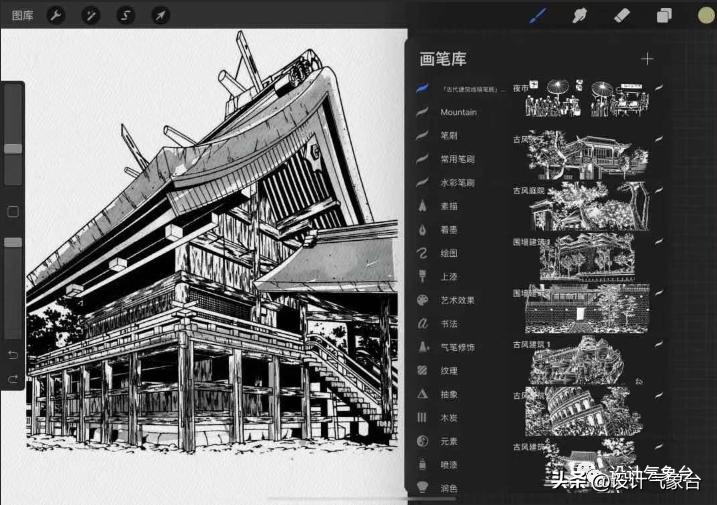Redo the stroke using sidebar arrow

[x=13, y=379]
